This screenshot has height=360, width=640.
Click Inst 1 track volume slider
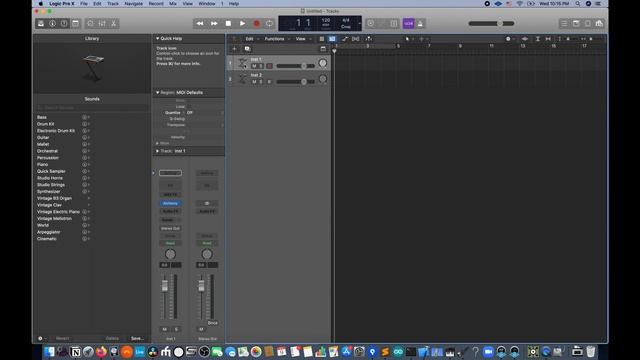[296, 66]
